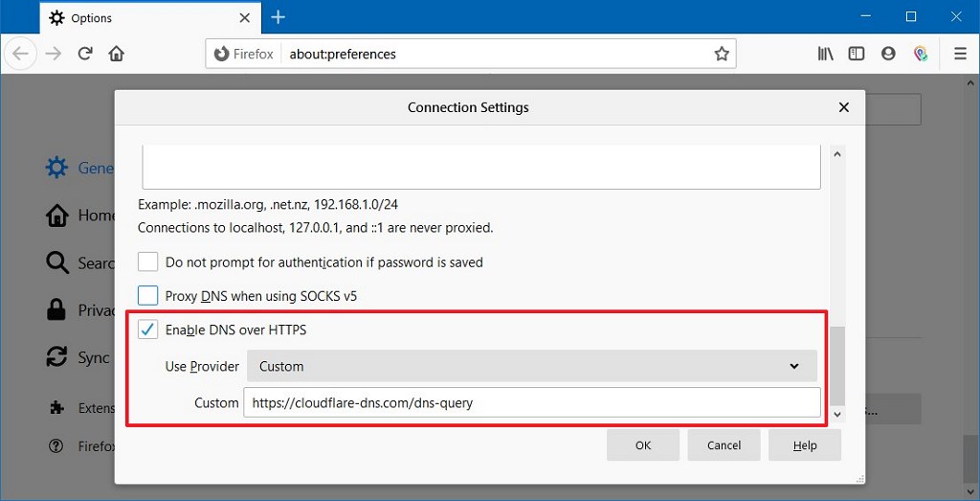The image size is (980, 501).
Task: Check 'Proxy DNS when using SOCKS v5'
Action: pyautogui.click(x=148, y=296)
